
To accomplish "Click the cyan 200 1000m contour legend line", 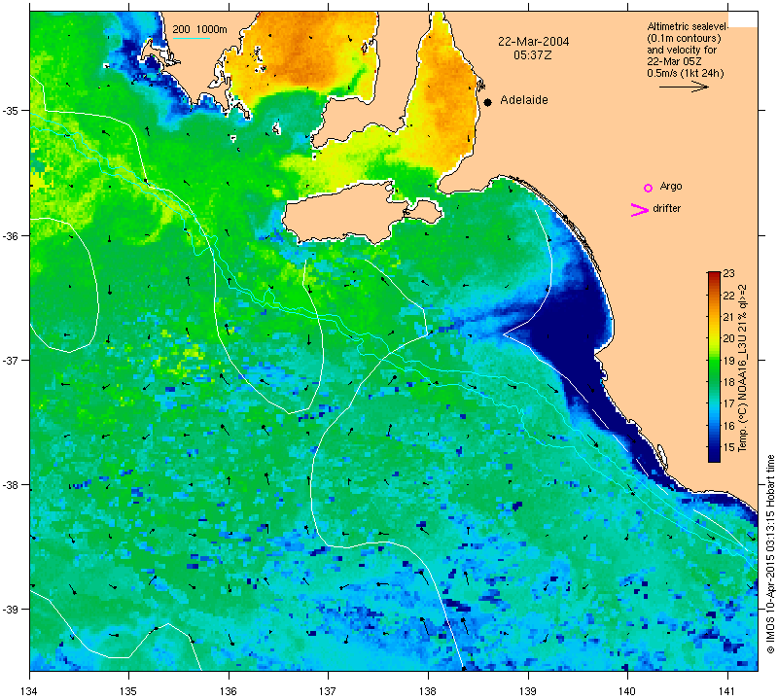I will pos(191,38).
